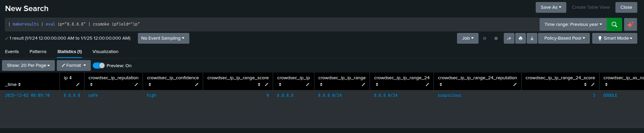This screenshot has height=133, width=644.
Task: Sort by crowdsec_ip_reputation sort arrows
Action: click(91, 85)
